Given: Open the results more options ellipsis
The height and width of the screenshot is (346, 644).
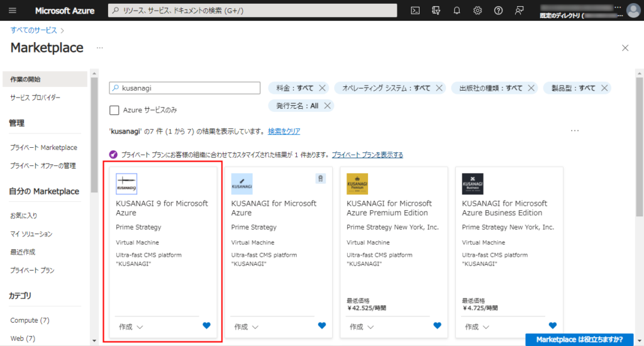Looking at the screenshot, I should [575, 131].
